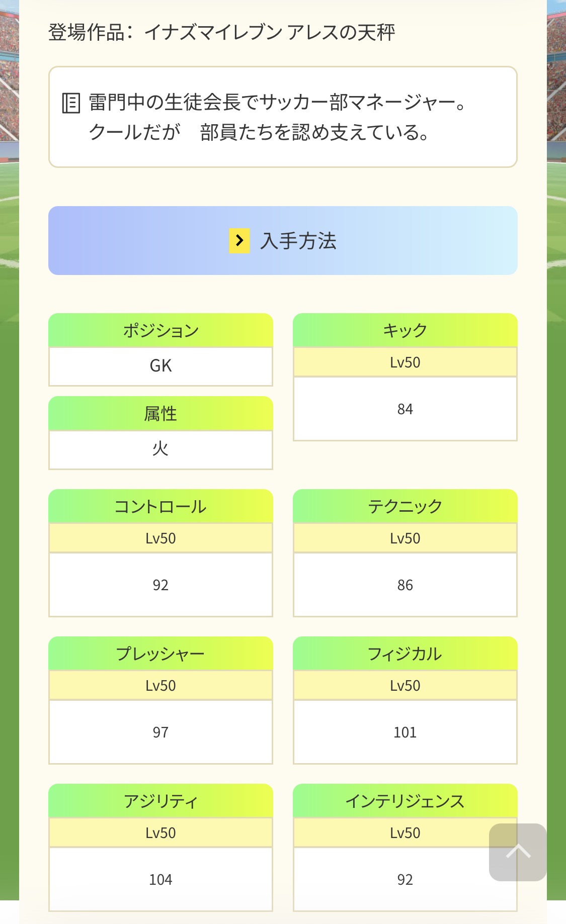Click the プレッシャー stat header
566x924 pixels.
coord(160,654)
